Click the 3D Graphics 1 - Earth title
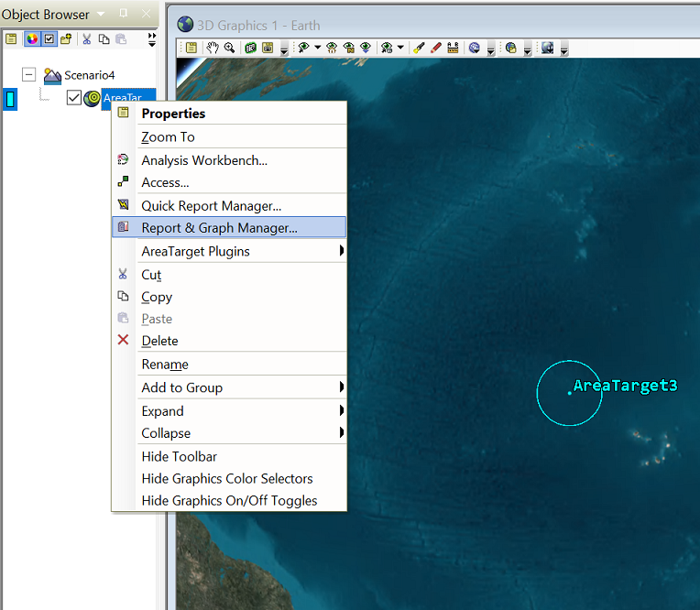Image resolution: width=700 pixels, height=610 pixels. pos(258,26)
